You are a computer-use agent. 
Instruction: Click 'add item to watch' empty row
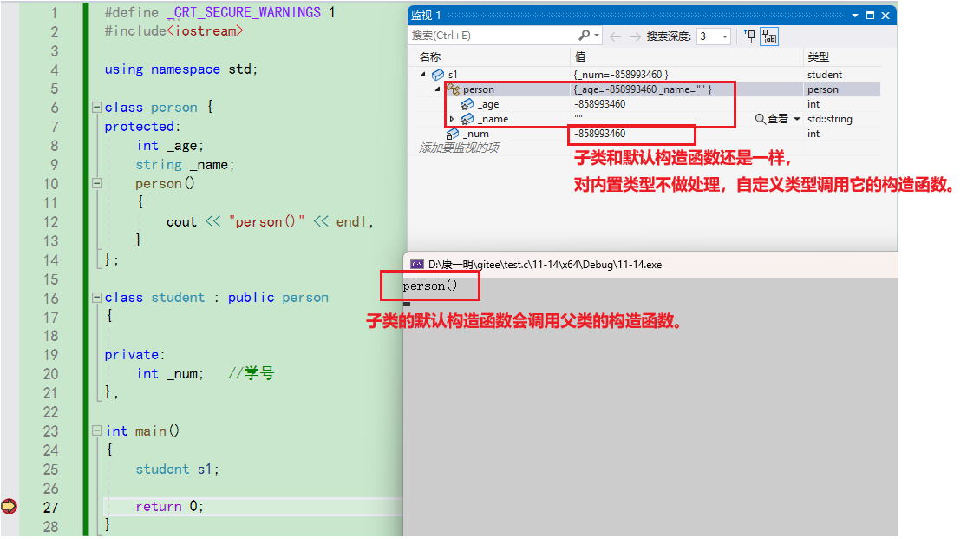(460, 148)
